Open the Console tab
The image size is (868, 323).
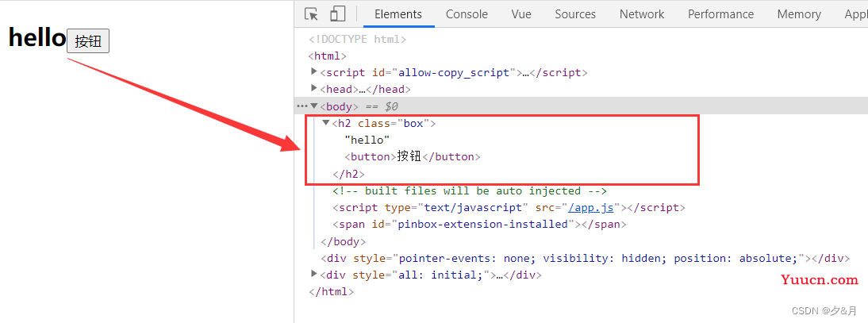pos(467,14)
